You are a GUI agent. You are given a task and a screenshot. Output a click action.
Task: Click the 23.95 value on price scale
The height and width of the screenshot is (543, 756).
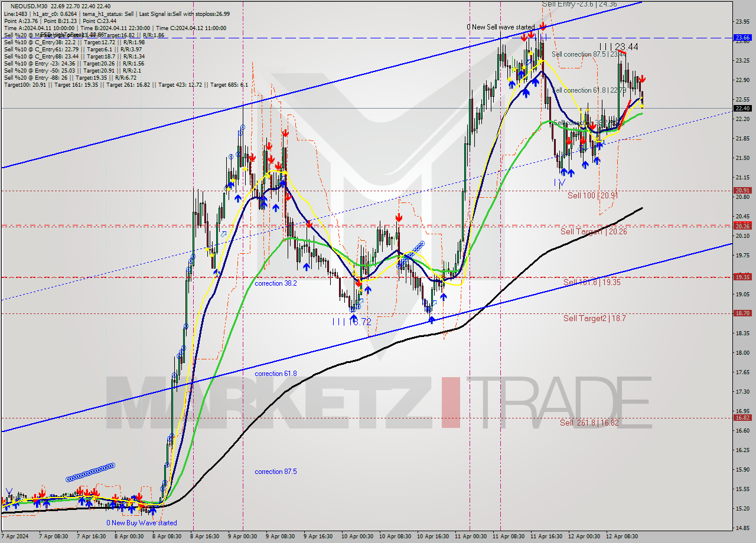click(742, 22)
